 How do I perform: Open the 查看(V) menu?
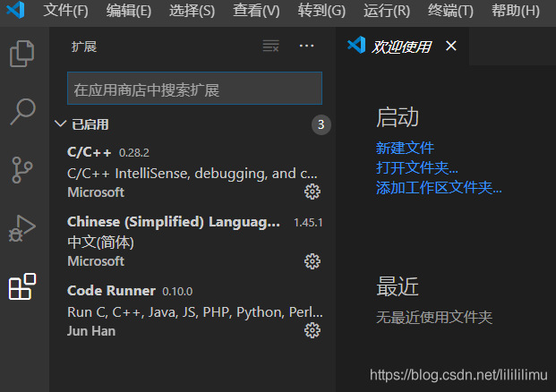pos(256,12)
